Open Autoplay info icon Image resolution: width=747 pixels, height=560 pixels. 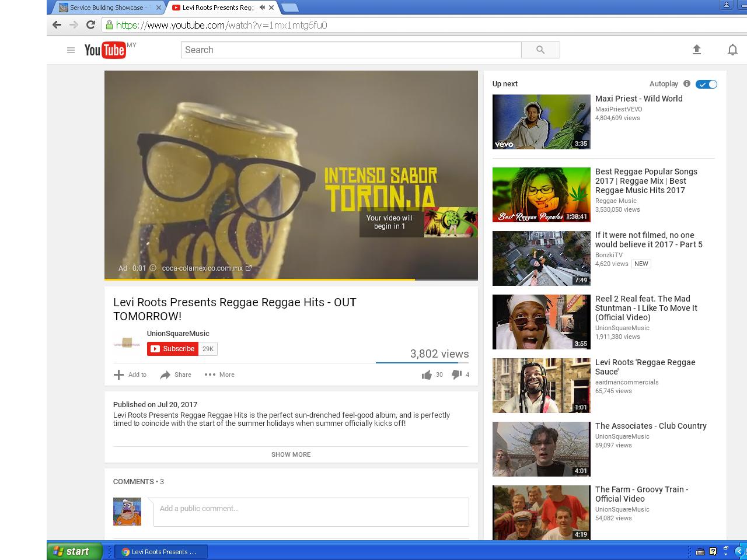(687, 83)
